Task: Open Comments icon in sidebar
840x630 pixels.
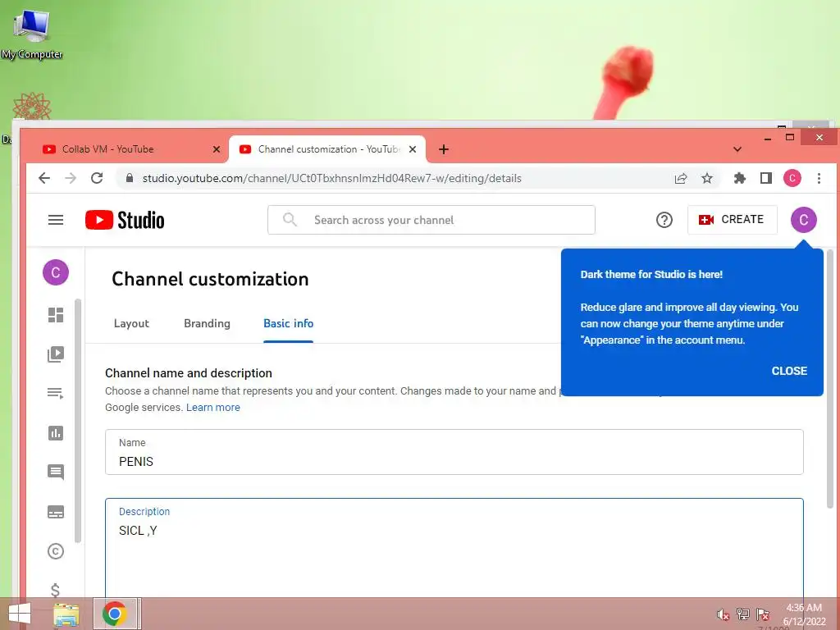Action: pos(56,472)
